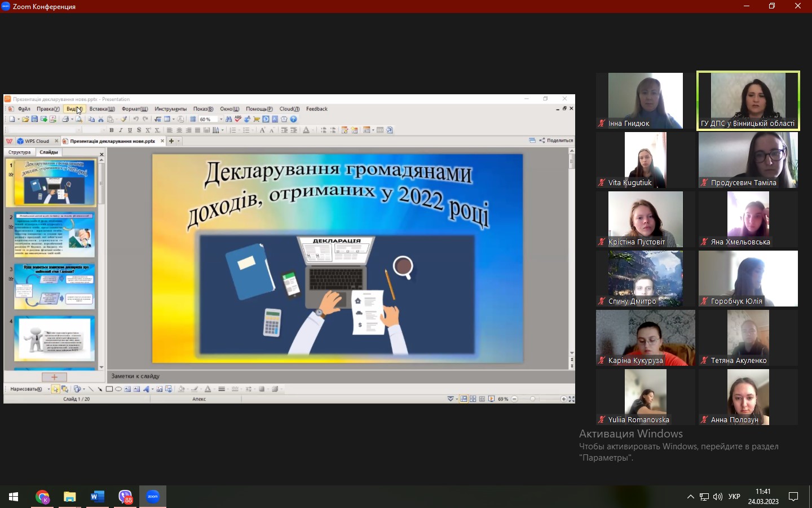Toggle Italic formatting button

(x=121, y=130)
